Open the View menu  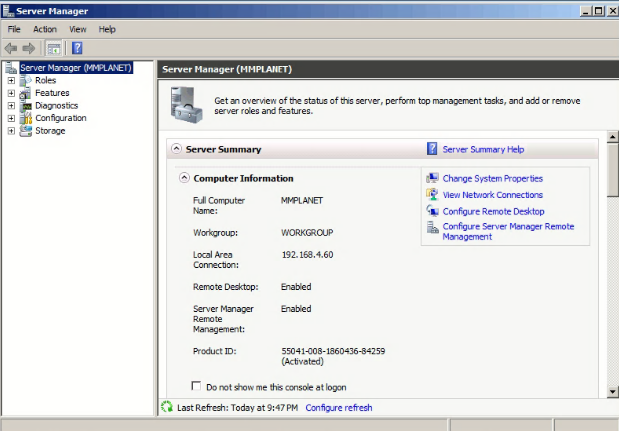coord(78,29)
